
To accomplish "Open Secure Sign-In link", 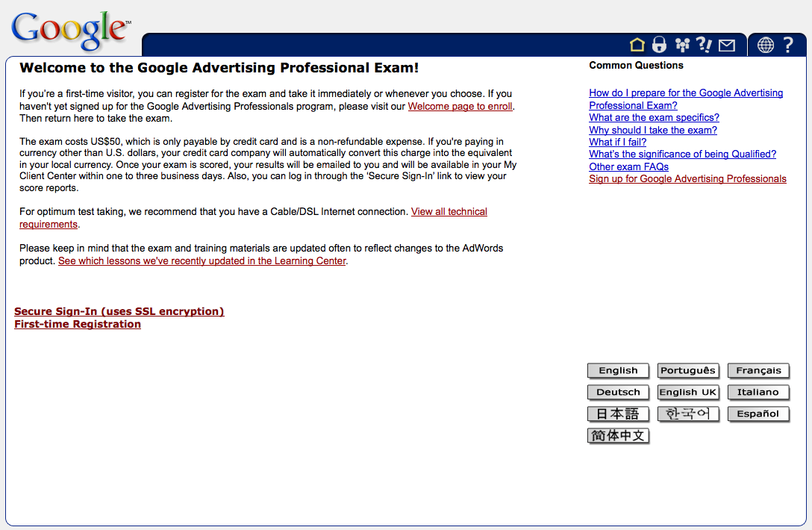I will pos(119,311).
